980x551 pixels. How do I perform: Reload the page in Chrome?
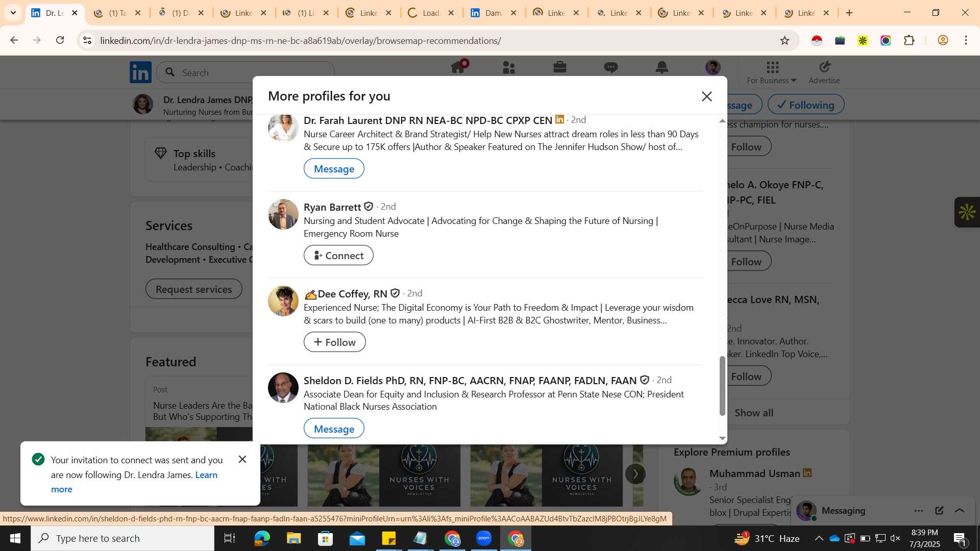click(x=60, y=40)
